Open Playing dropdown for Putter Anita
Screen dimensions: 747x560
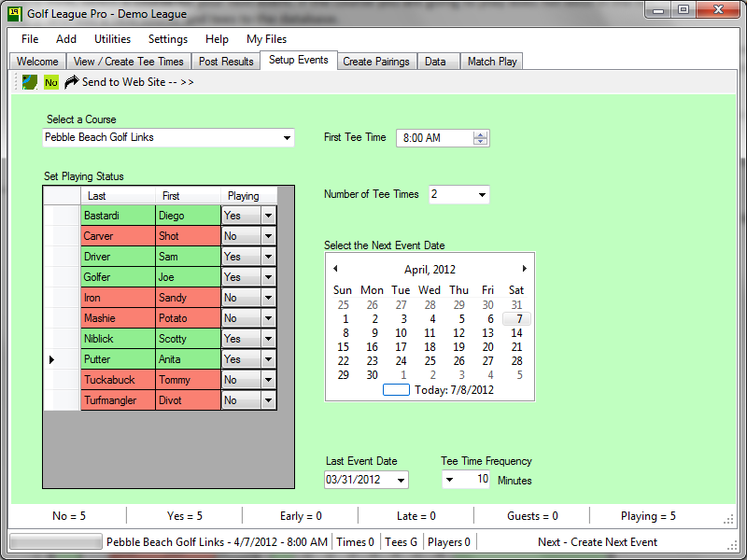268,359
